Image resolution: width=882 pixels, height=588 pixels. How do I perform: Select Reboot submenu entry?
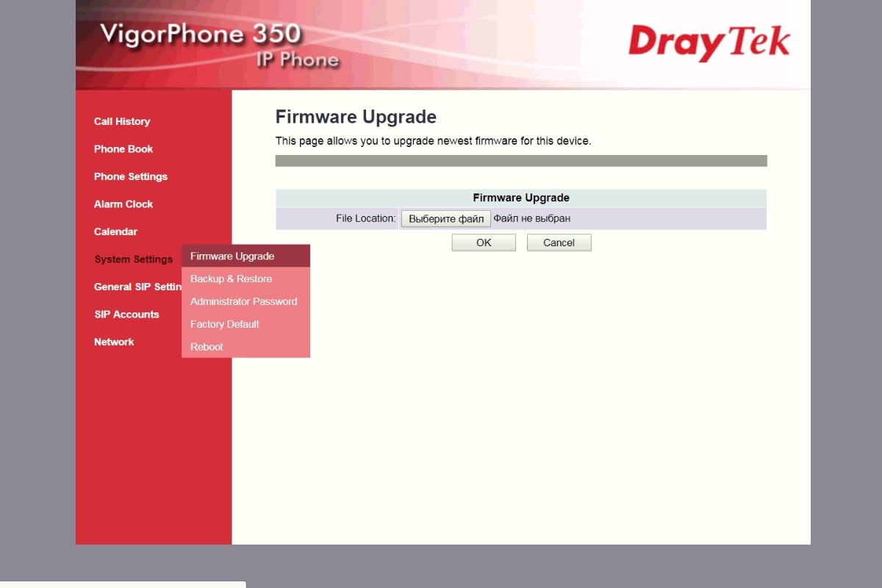(245, 347)
